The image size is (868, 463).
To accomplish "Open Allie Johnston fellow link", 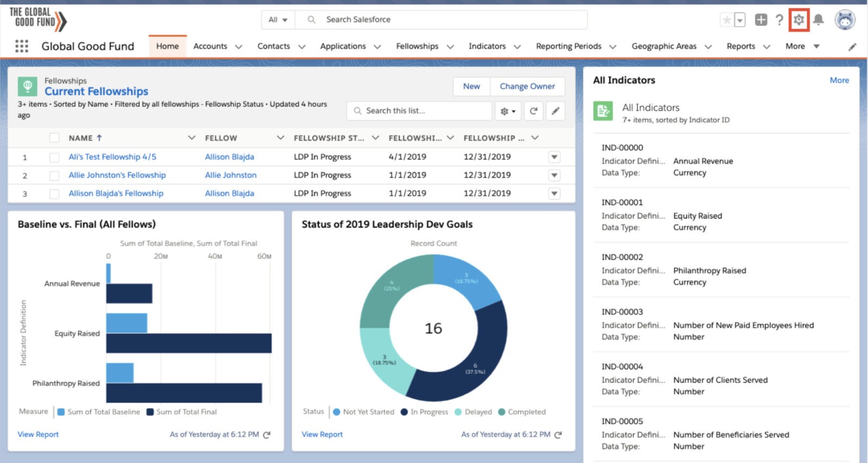I will (231, 175).
